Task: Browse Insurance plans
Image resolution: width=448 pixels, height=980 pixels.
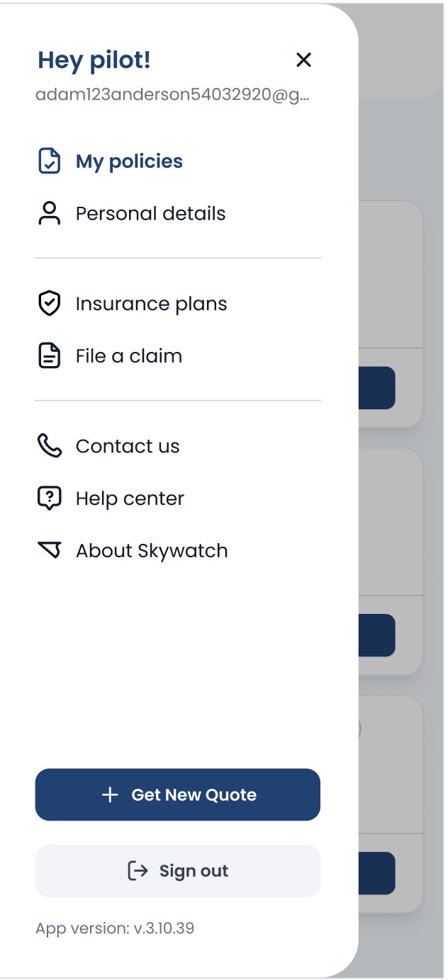Action: pyautogui.click(x=151, y=304)
